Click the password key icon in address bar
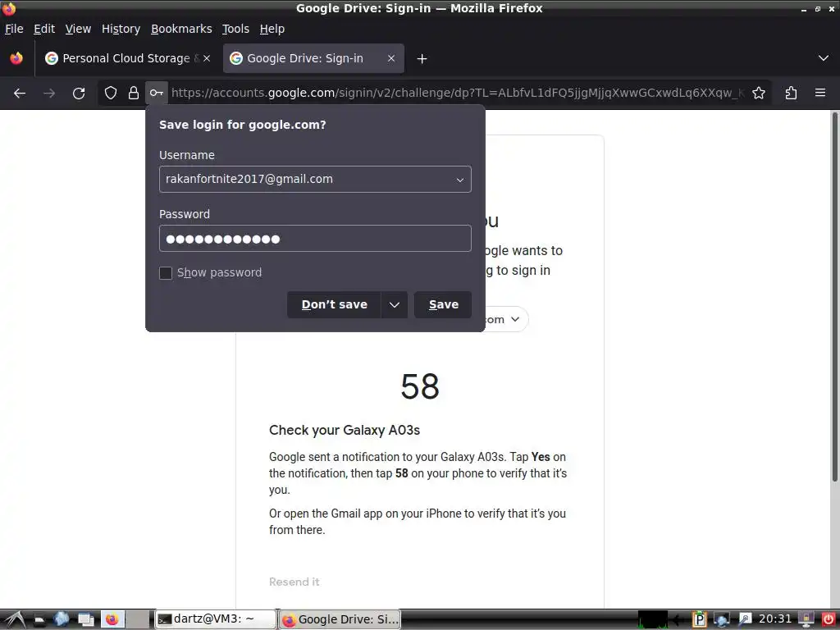Screen dimensions: 840x630 (157, 94)
